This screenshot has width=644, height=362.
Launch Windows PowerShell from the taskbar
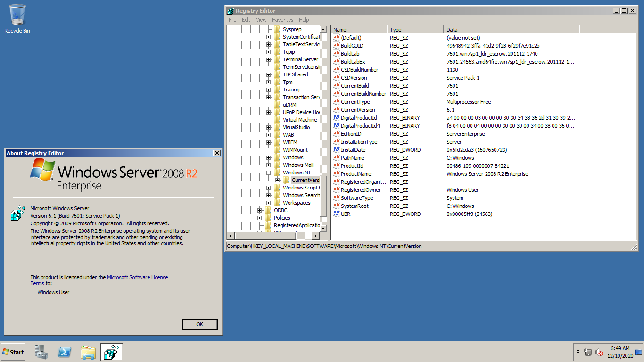click(65, 352)
